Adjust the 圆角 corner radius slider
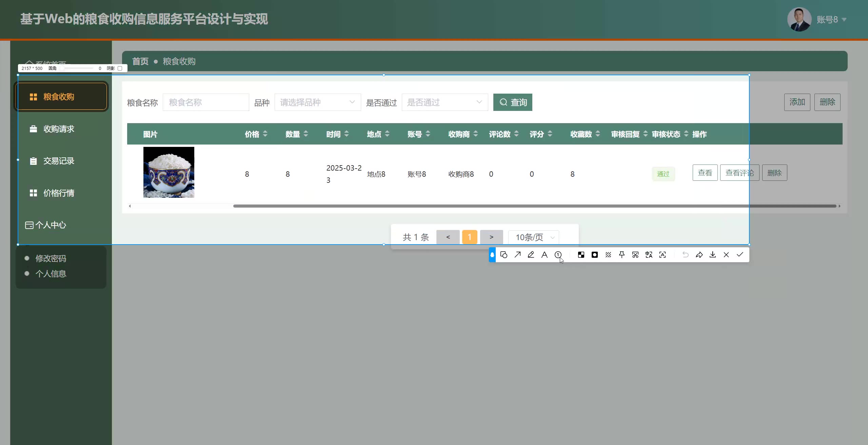 tap(62, 68)
